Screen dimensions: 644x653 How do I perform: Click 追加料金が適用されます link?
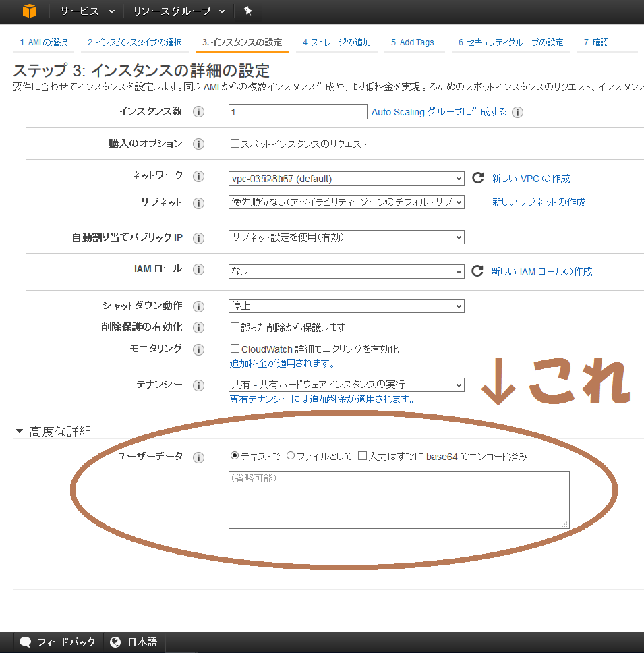click(x=283, y=364)
